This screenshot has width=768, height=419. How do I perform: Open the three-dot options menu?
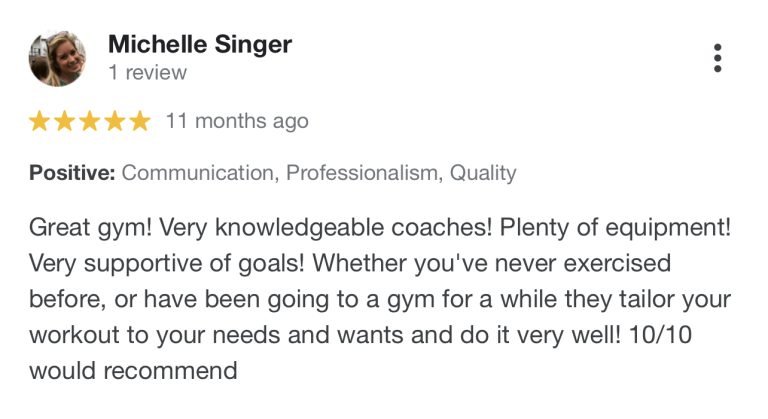[x=717, y=58]
